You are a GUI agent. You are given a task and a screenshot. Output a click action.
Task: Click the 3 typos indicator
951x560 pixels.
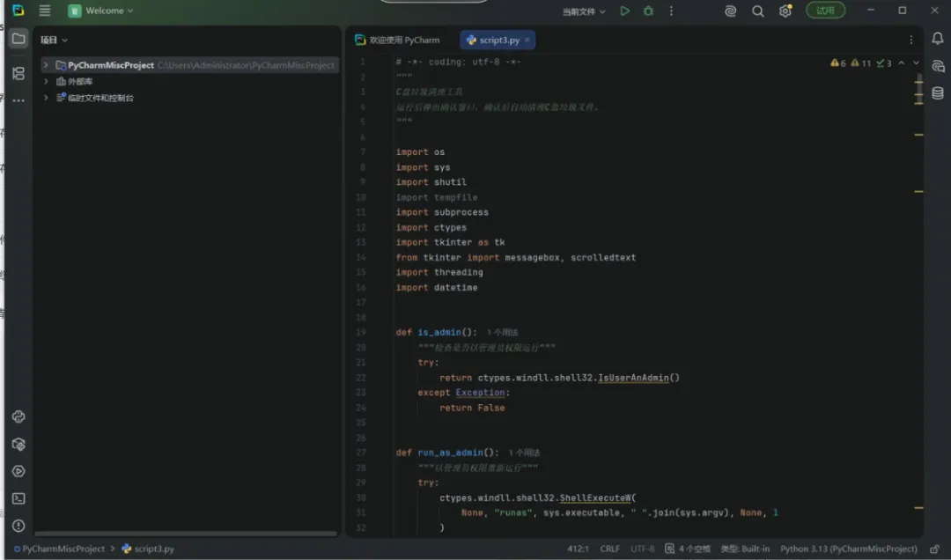(884, 63)
